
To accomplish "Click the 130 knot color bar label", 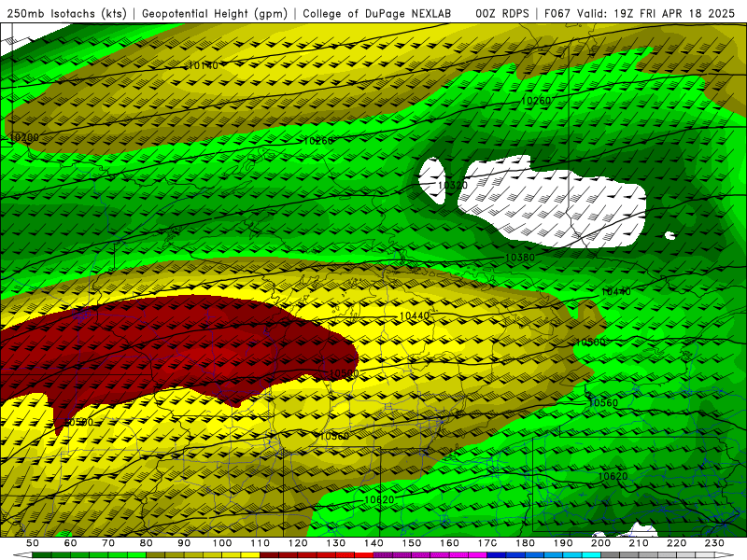I will click(336, 543).
